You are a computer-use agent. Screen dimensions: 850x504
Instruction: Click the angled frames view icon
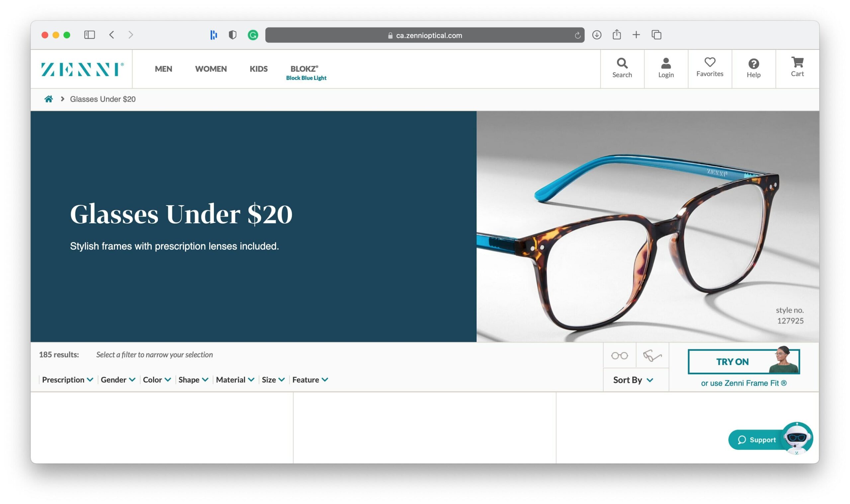coord(652,355)
